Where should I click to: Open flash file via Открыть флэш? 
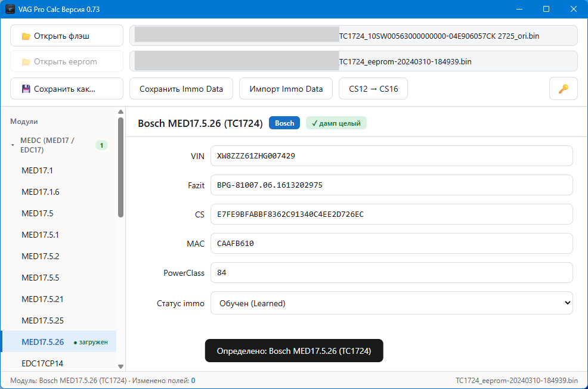coord(67,36)
